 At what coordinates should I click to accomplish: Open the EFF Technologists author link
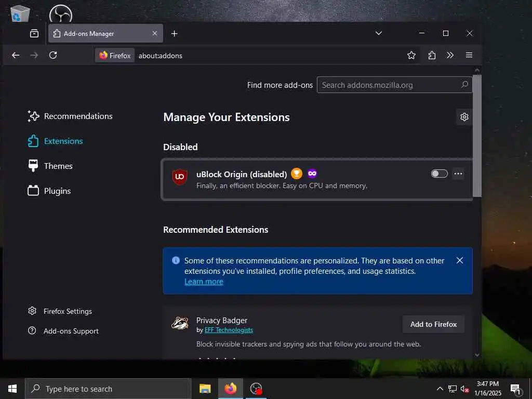click(x=229, y=330)
